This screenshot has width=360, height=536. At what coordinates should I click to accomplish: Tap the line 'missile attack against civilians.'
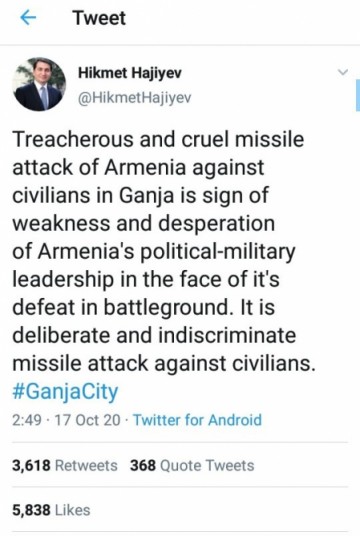pyautogui.click(x=164, y=363)
